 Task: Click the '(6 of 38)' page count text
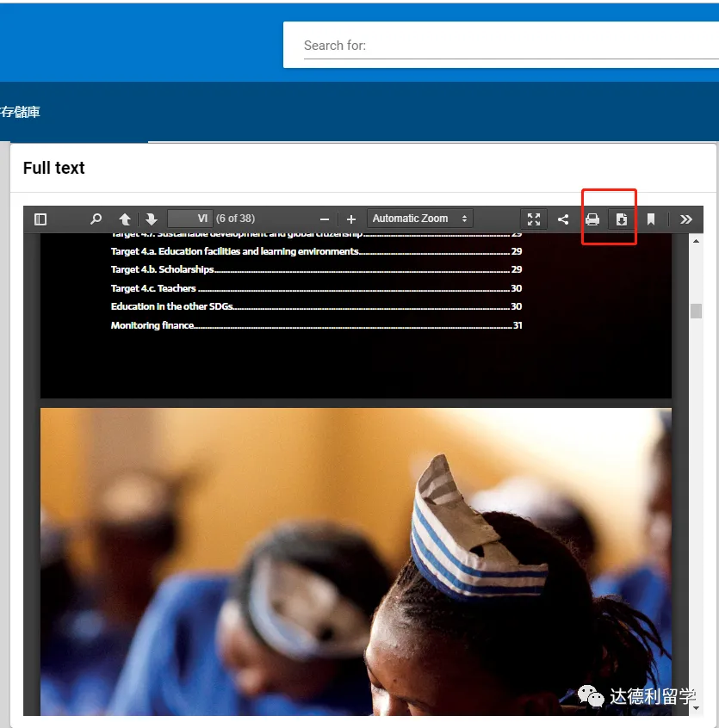pos(235,219)
